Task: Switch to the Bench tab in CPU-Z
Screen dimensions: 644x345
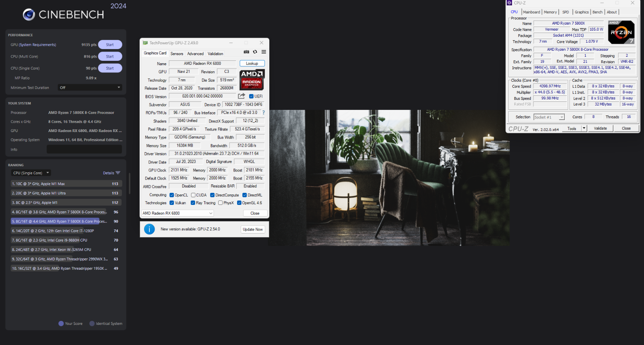Action: 597,12
